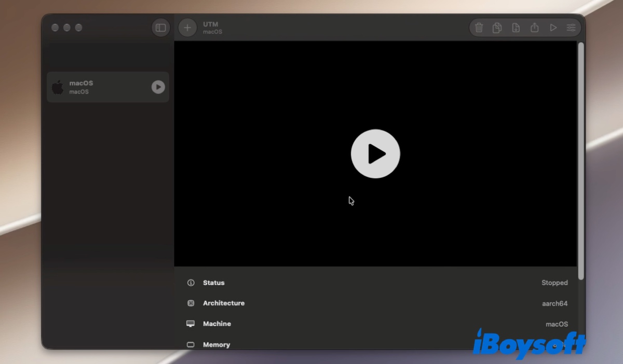Click the "aarch64" architecture value
623x364 pixels.
click(x=555, y=303)
